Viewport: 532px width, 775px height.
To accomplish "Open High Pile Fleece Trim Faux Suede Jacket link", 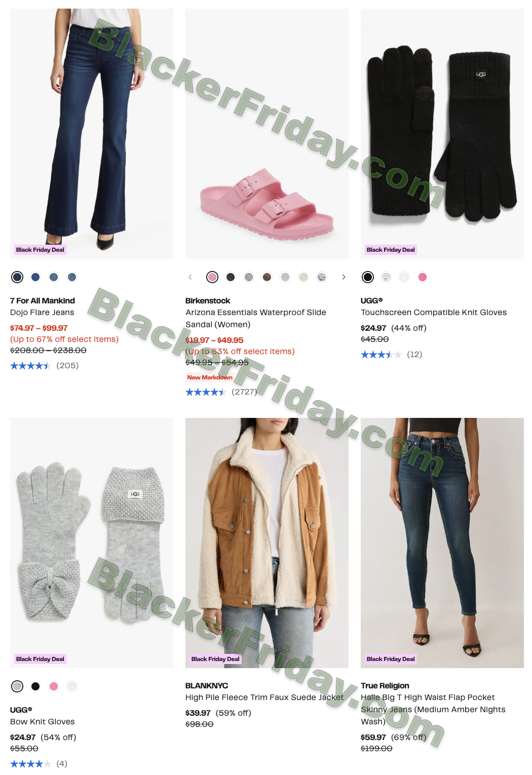I will click(x=264, y=697).
